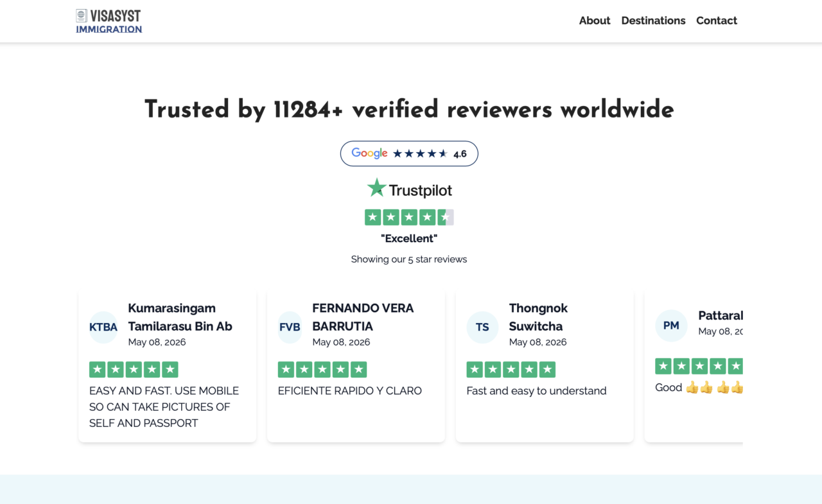Click the Visasyst Immigration logo
Viewport: 822px width, 504px height.
[109, 21]
